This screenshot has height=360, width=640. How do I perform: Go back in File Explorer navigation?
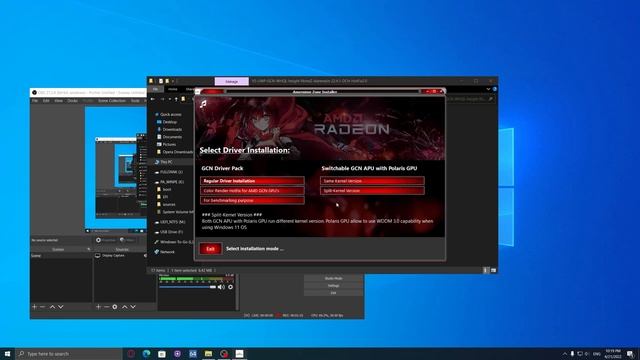pyautogui.click(x=153, y=99)
